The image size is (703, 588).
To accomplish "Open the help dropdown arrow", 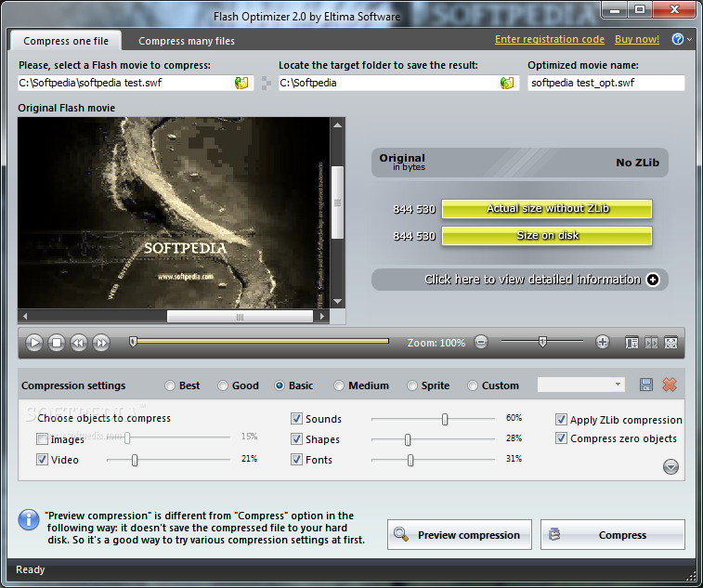I will [x=690, y=39].
